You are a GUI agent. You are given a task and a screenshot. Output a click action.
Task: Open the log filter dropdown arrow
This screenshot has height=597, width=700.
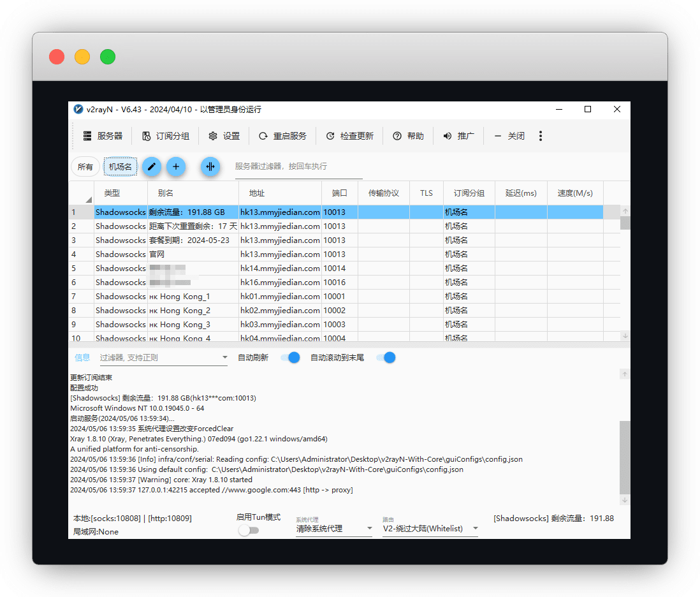coord(224,358)
